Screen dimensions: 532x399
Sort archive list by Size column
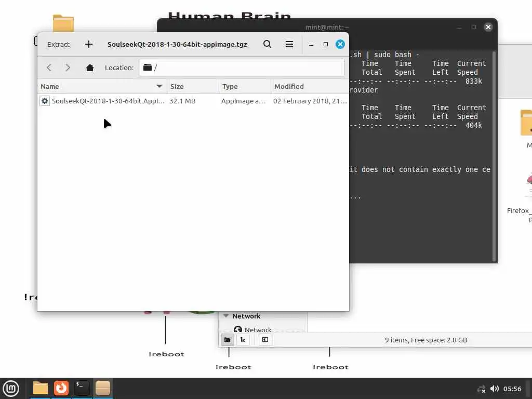pyautogui.click(x=193, y=87)
